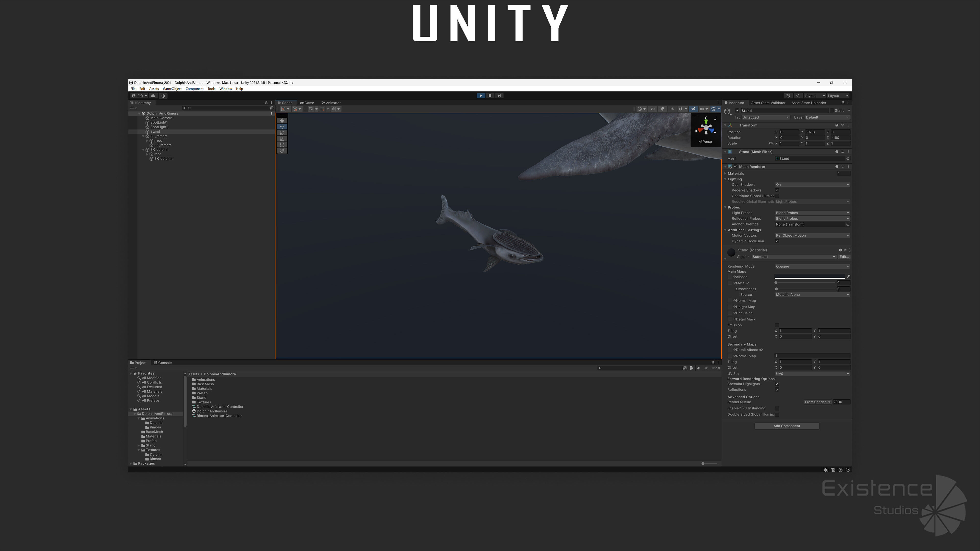Open cloud services icon in top toolbar
The image size is (980, 551).
click(x=153, y=96)
